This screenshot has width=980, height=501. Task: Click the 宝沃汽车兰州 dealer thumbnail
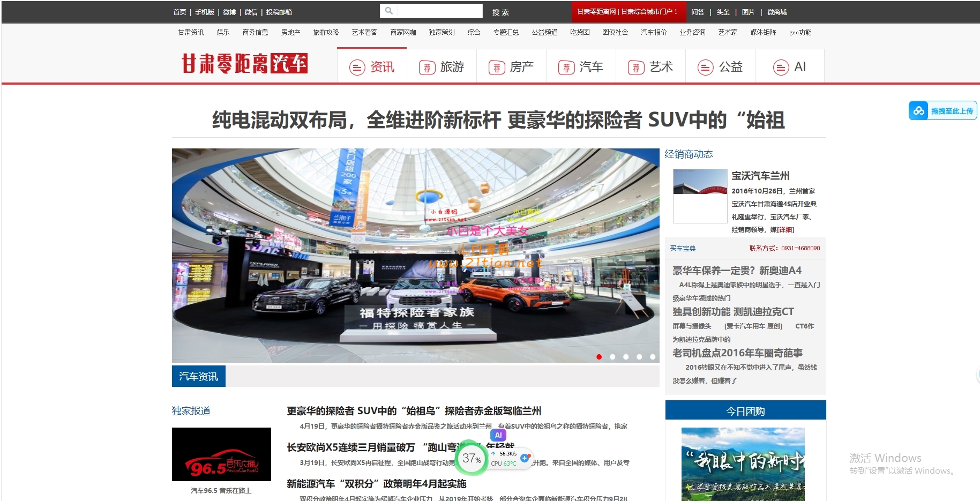[x=700, y=196]
